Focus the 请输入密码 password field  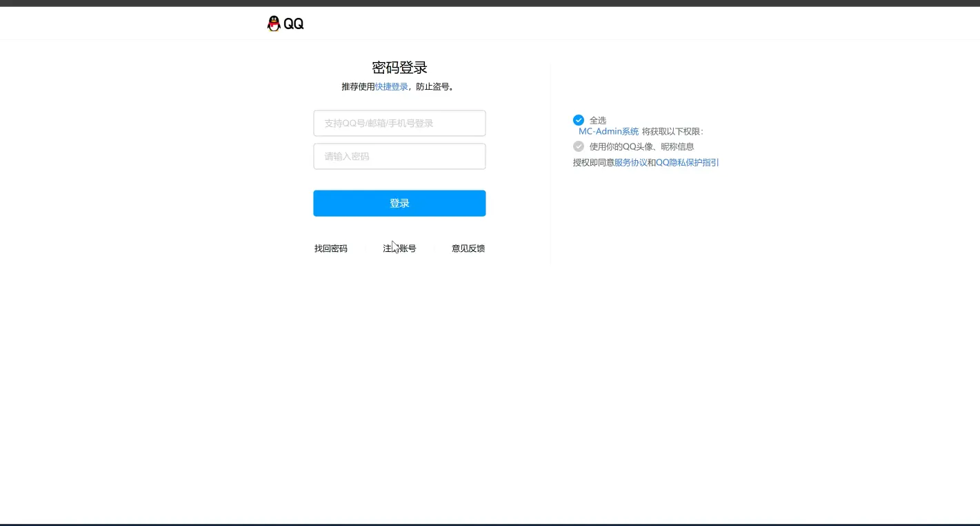tap(399, 157)
